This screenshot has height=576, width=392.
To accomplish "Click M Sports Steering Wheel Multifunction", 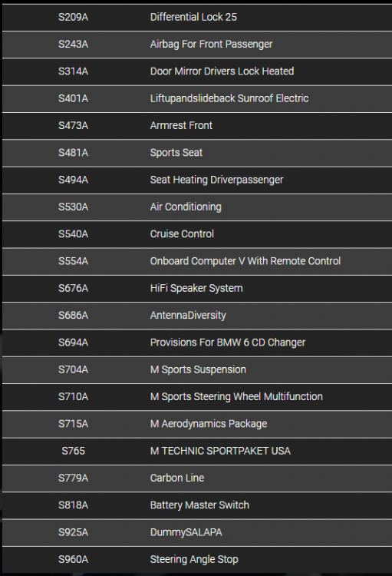I will tap(236, 397).
